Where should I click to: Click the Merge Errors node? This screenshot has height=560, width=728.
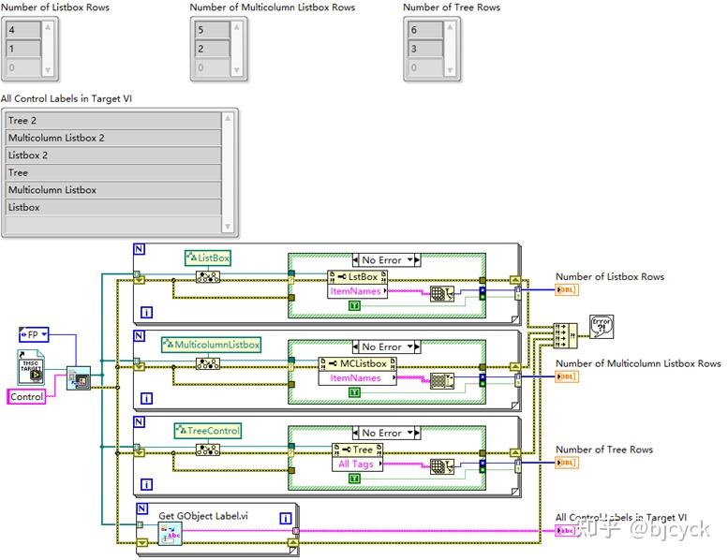(565, 335)
